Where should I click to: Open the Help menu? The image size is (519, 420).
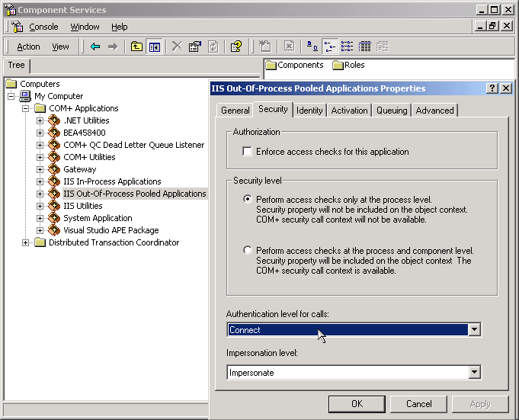[119, 27]
